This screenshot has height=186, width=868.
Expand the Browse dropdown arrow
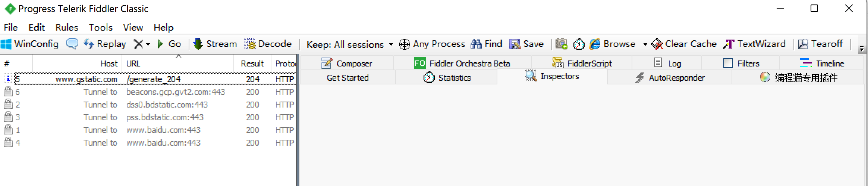click(x=645, y=44)
